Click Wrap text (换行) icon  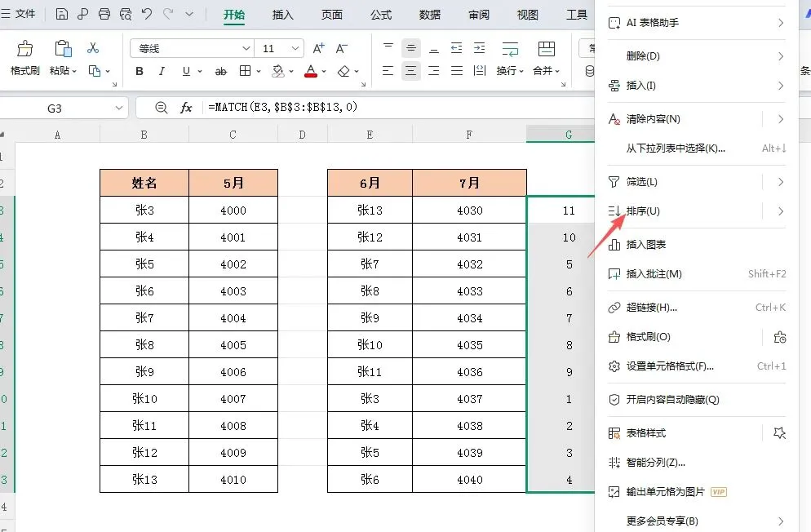tap(510, 49)
